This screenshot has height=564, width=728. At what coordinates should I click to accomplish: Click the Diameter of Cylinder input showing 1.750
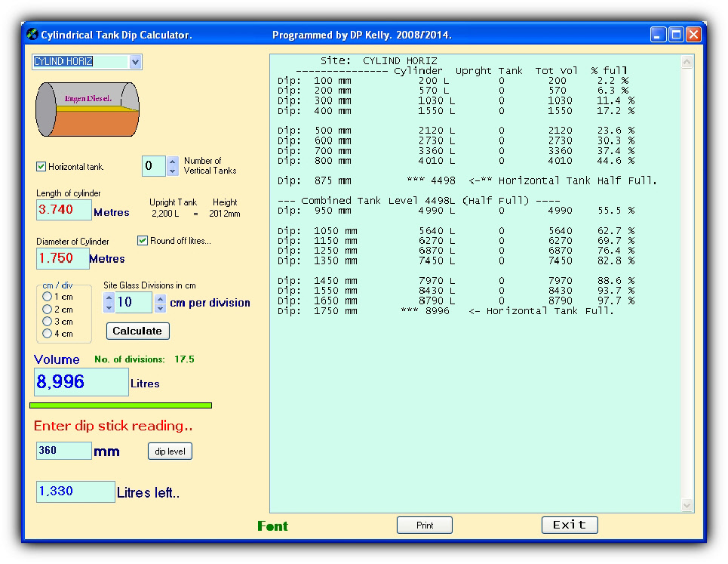[x=63, y=258]
